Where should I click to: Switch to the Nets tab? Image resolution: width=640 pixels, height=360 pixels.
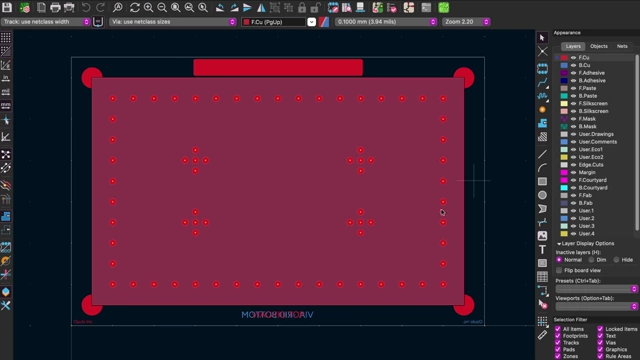[622, 46]
